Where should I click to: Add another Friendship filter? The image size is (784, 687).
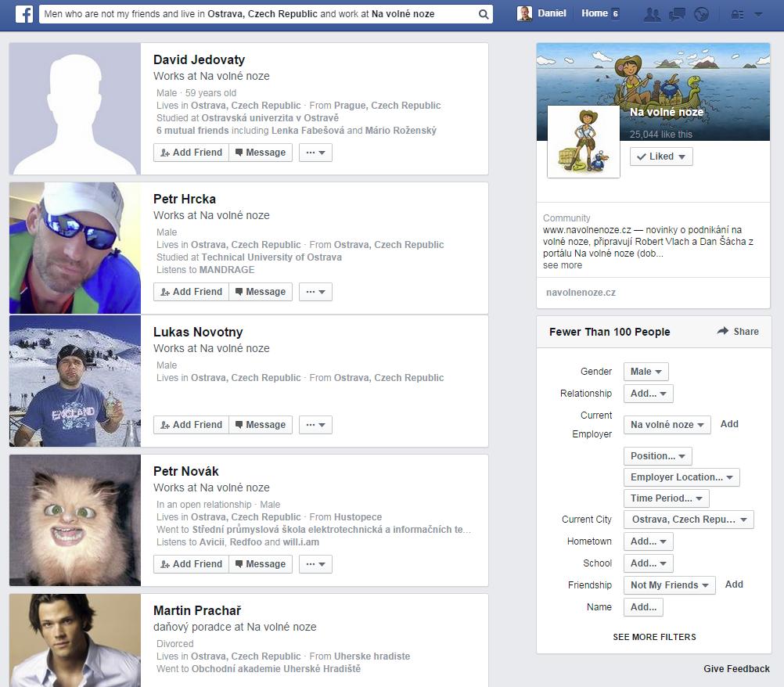[734, 584]
